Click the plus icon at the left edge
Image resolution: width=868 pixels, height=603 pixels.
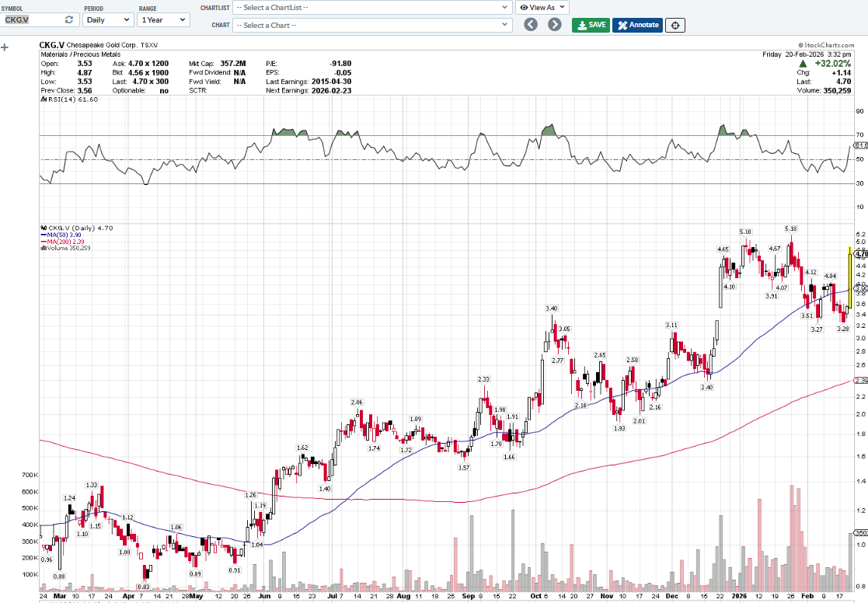(x=5, y=47)
